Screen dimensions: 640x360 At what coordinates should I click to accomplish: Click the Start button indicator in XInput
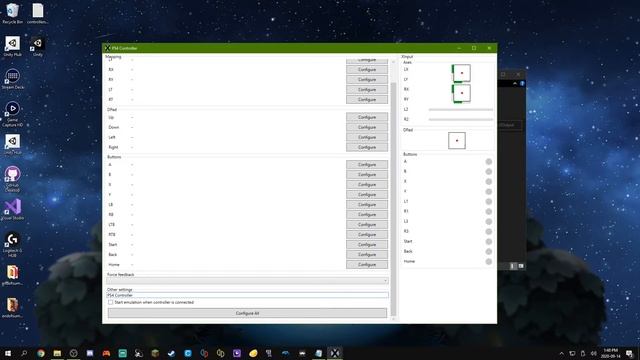click(489, 242)
